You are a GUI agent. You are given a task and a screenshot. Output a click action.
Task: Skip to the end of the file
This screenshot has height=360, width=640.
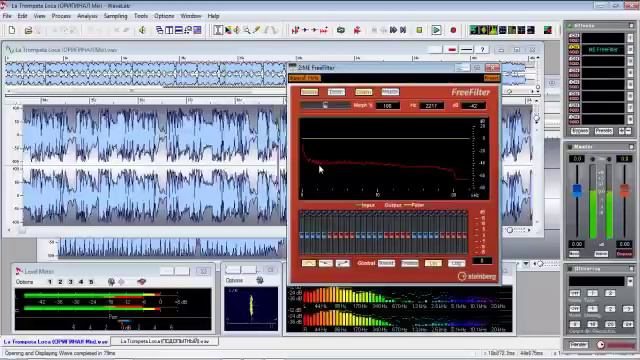[x=403, y=30]
